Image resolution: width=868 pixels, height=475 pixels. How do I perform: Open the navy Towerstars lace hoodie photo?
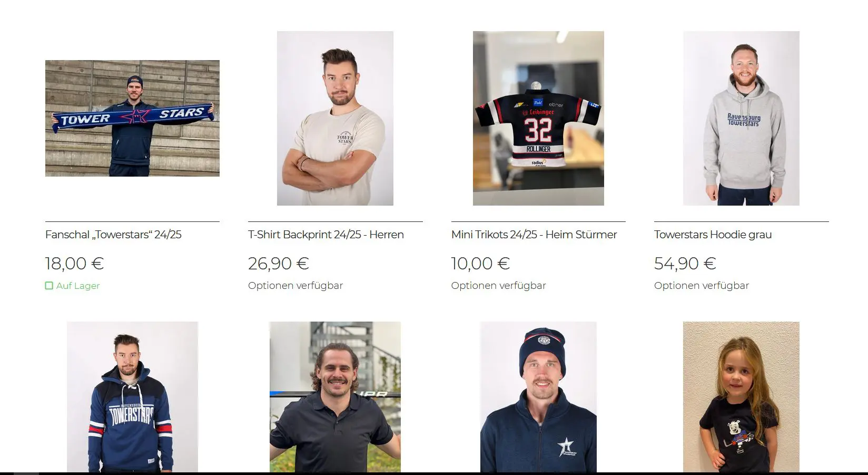pos(132,397)
